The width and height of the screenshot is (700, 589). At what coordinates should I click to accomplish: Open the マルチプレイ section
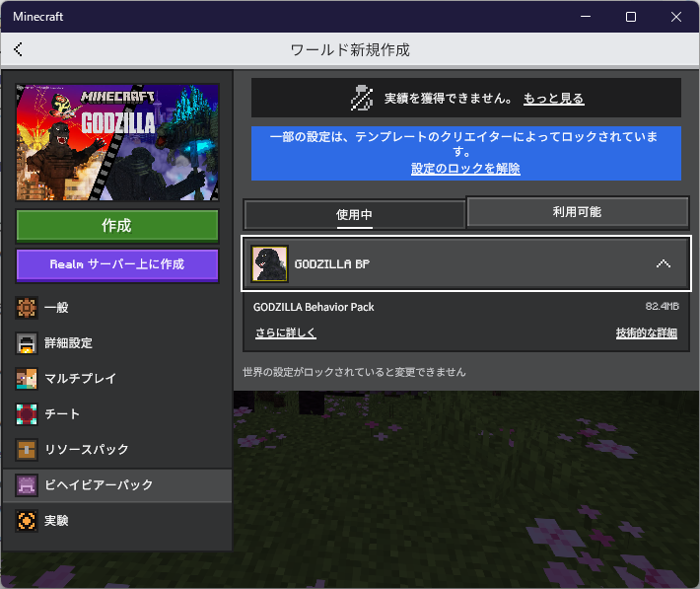click(x=117, y=379)
